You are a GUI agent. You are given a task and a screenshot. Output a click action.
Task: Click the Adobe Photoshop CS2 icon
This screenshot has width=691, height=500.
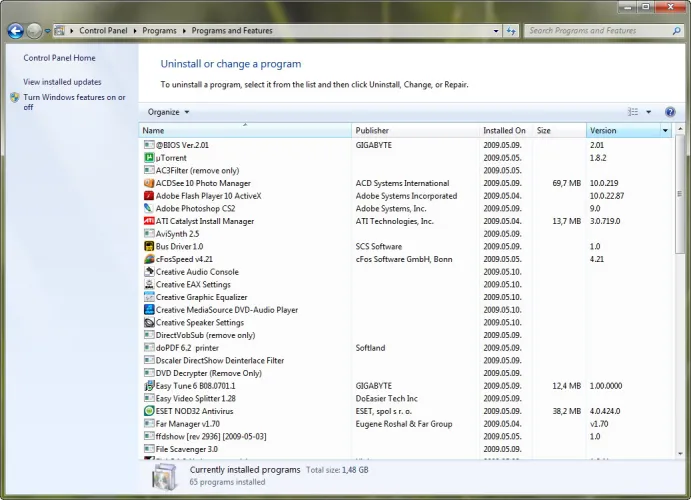click(x=149, y=208)
